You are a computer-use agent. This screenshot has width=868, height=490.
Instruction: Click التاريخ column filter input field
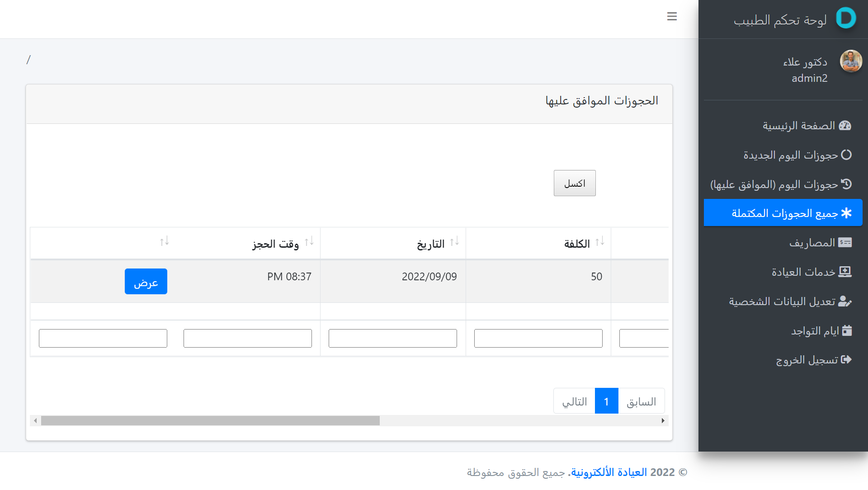pyautogui.click(x=392, y=339)
